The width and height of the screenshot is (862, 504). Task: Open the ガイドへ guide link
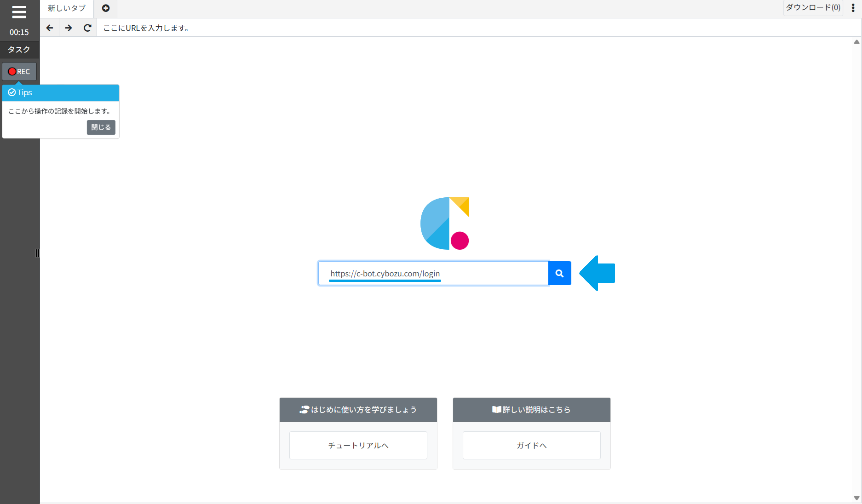click(x=532, y=445)
